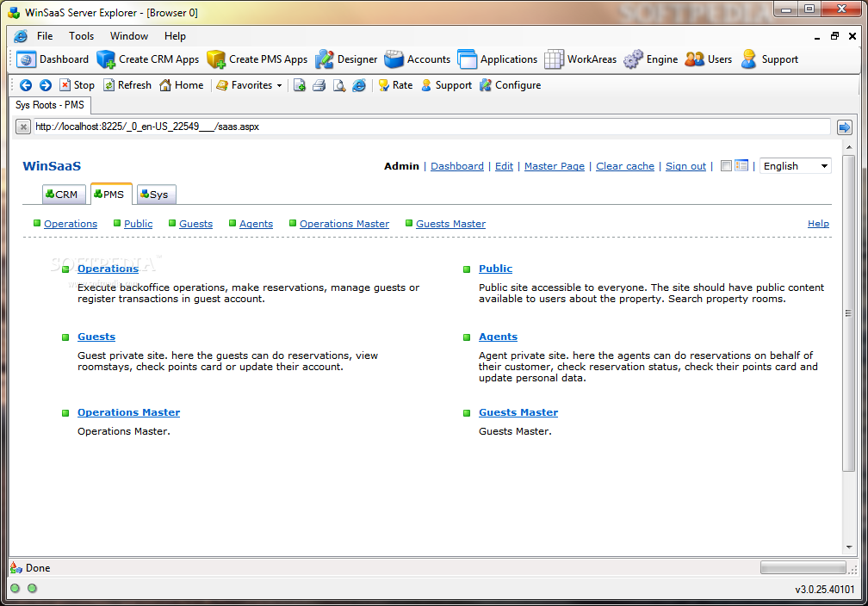Open the Configure tool
The height and width of the screenshot is (606, 868).
click(510, 85)
